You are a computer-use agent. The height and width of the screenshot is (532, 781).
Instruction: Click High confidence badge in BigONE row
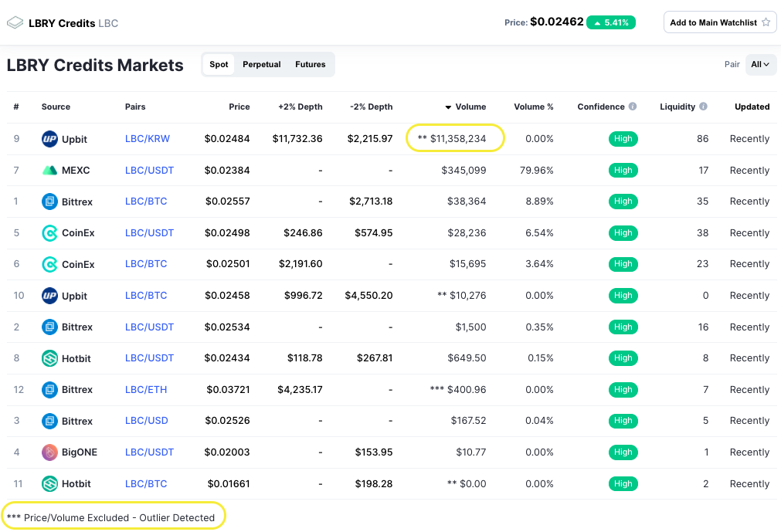pos(623,452)
